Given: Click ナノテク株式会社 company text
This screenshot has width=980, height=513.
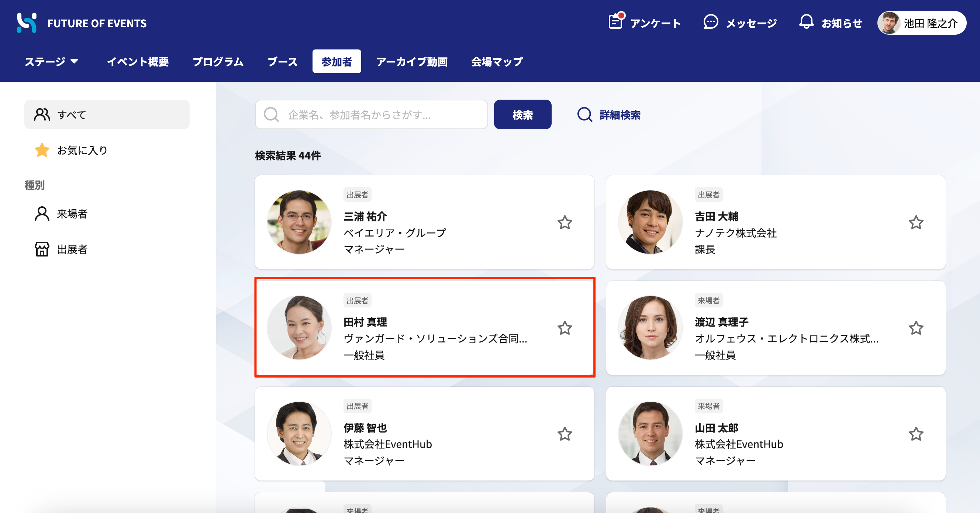Looking at the screenshot, I should [736, 233].
